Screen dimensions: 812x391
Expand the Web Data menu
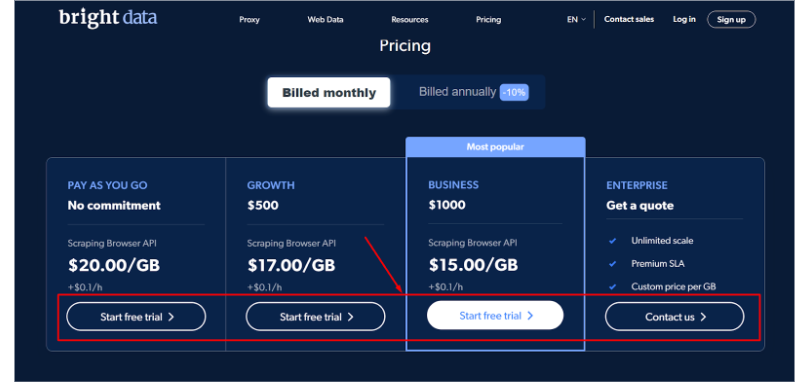325,20
